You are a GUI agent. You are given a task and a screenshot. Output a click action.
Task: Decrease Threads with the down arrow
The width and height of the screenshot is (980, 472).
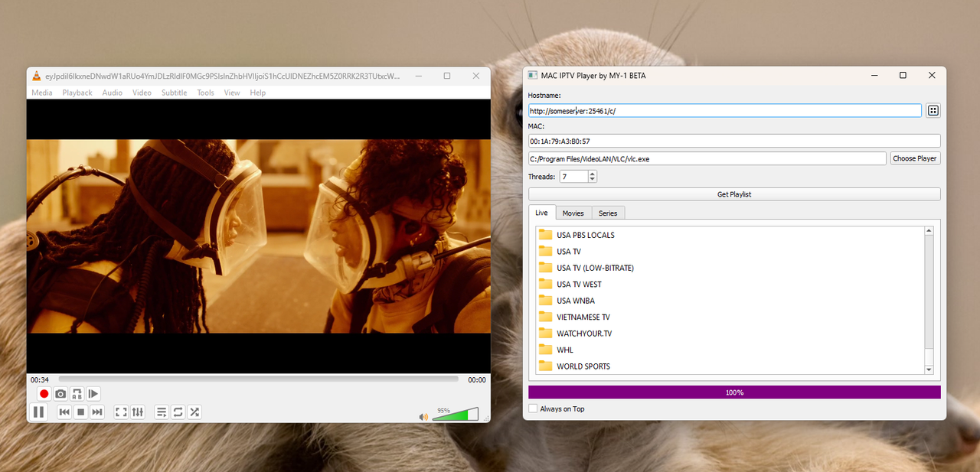pyautogui.click(x=593, y=180)
